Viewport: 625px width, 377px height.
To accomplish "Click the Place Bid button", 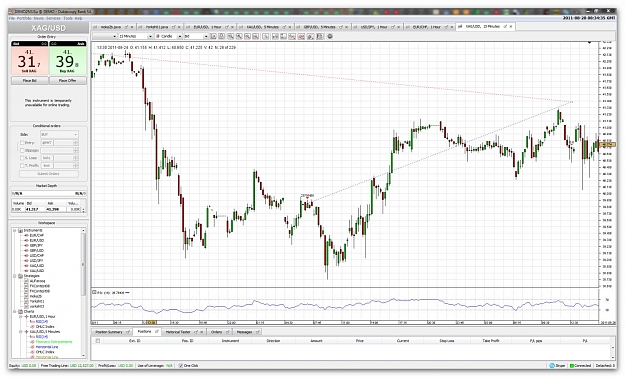I will coord(29,81).
